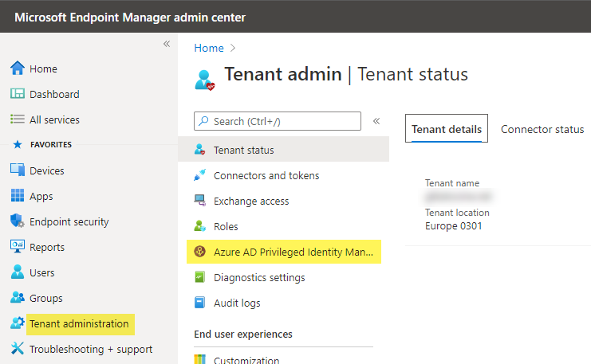Click the Audit logs book icon
591x364 pixels.
pos(199,302)
